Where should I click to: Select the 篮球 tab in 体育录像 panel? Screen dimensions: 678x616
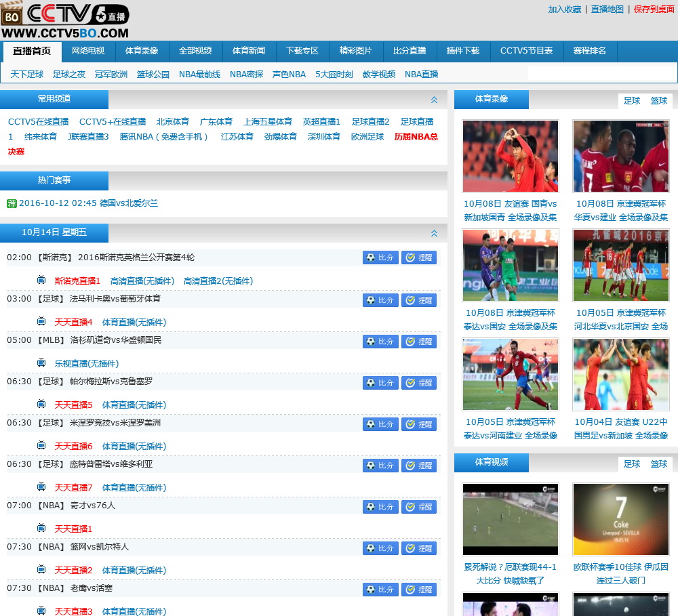659,101
